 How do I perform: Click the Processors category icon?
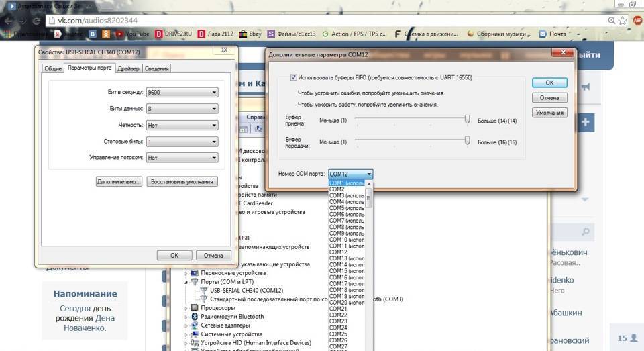pos(195,307)
